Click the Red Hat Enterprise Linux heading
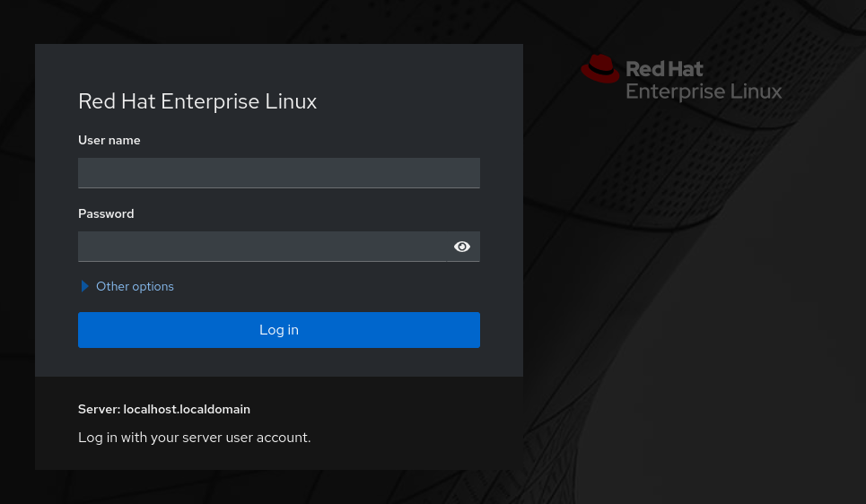 (x=197, y=101)
